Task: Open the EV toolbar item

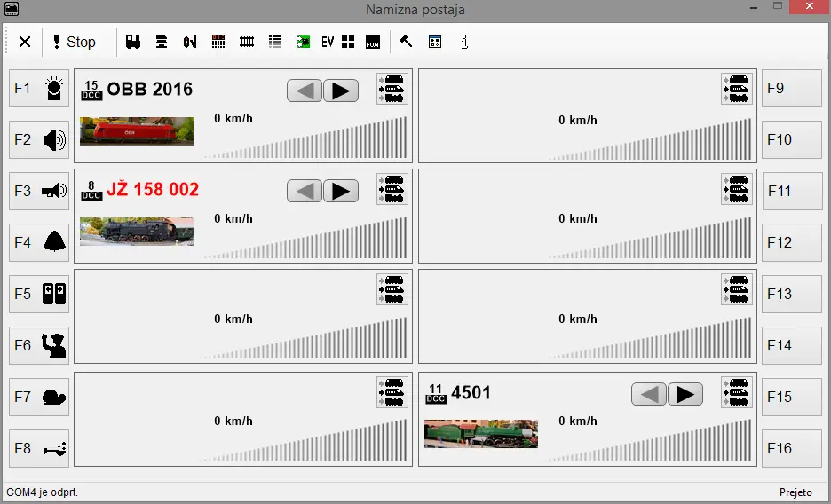Action: [x=328, y=42]
